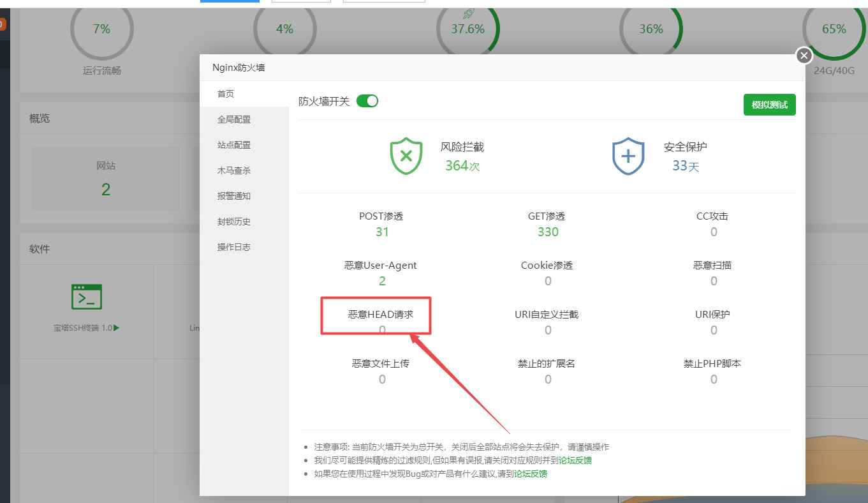868x503 pixels.
Task: Click the 运行流畅 status text
Action: coord(102,71)
